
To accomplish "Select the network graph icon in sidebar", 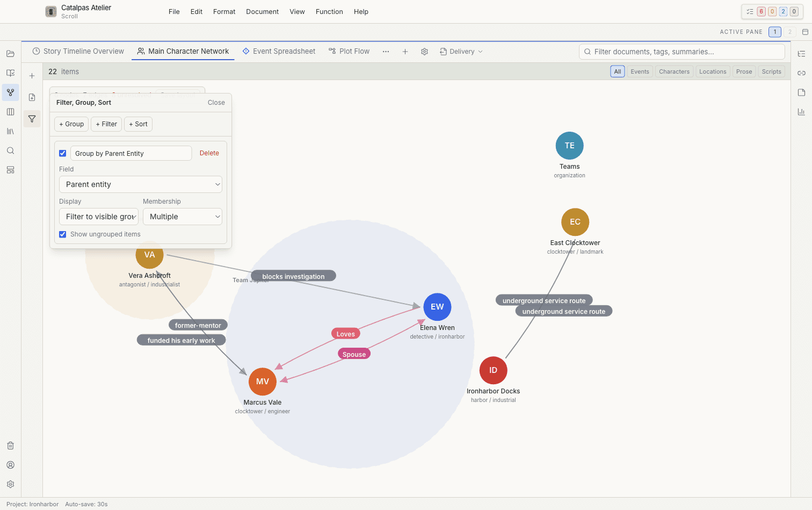I will (x=10, y=92).
